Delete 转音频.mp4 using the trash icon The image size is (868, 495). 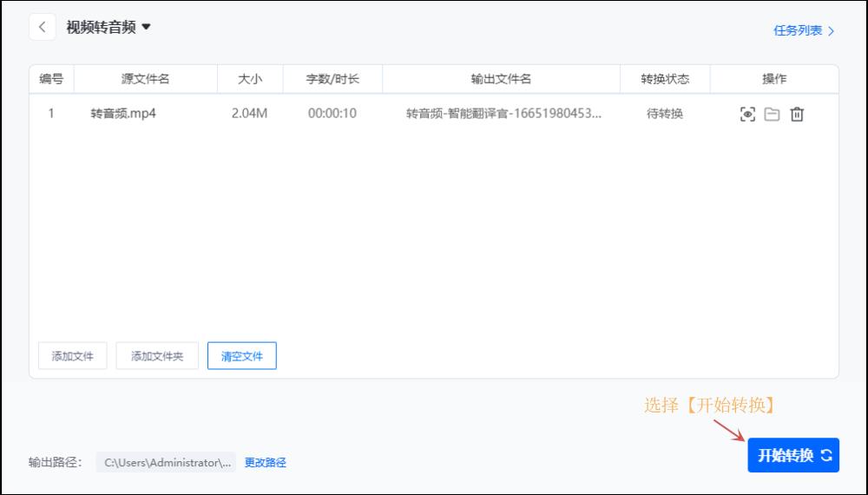(797, 114)
